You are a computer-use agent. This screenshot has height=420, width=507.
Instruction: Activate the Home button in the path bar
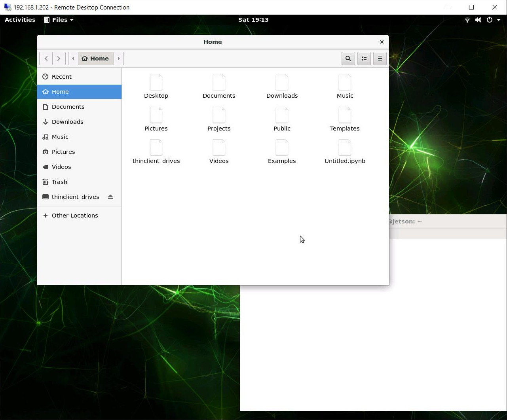tap(95, 58)
